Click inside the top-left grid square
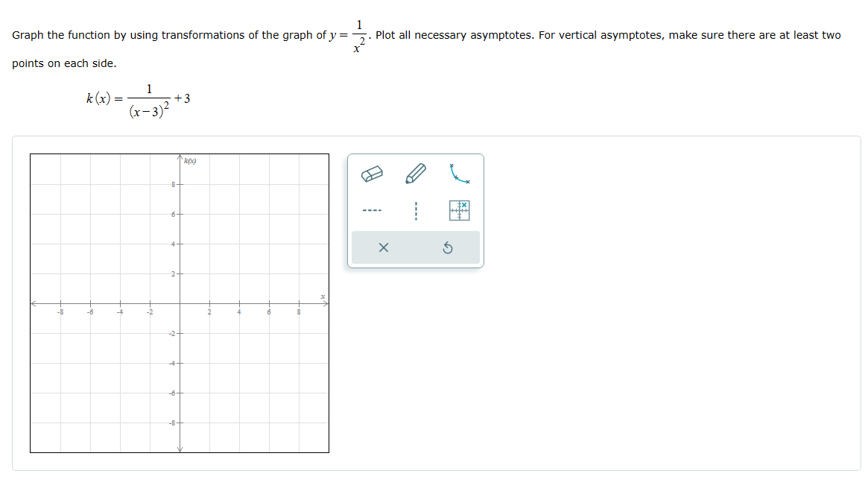Screen dimensions: 868x500 pyautogui.click(x=45, y=169)
